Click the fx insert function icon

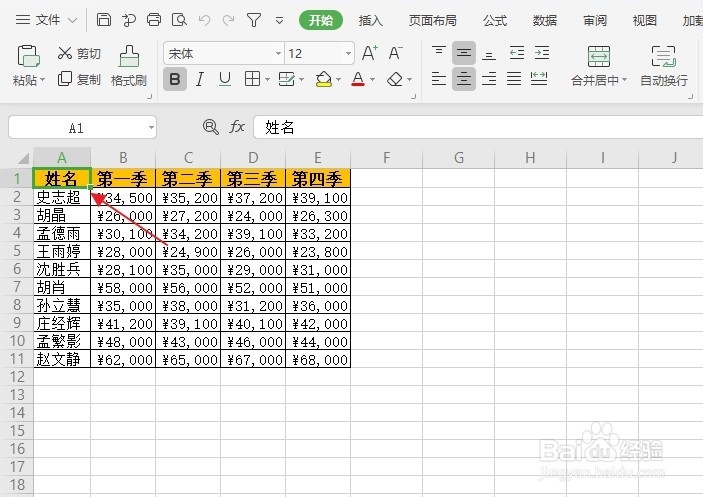pyautogui.click(x=237, y=127)
